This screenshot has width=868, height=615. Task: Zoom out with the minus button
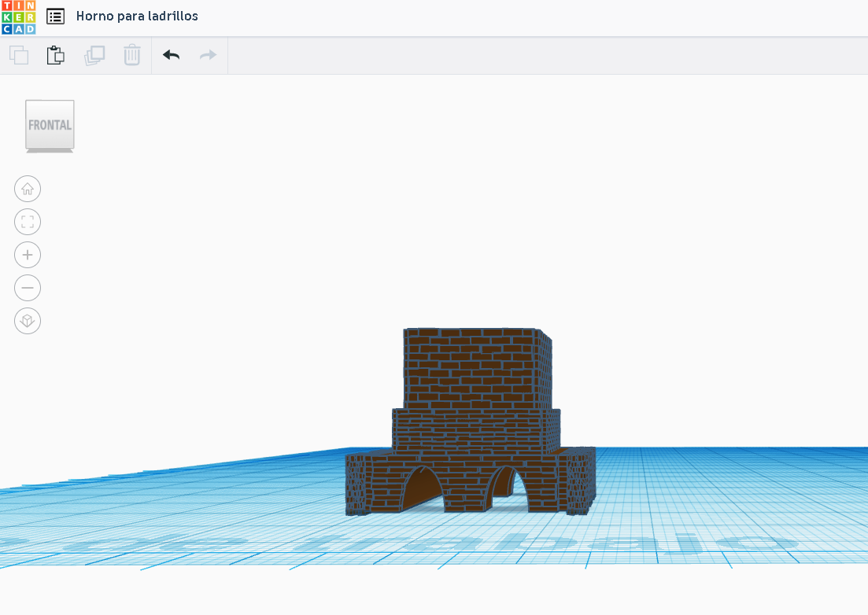pos(28,288)
